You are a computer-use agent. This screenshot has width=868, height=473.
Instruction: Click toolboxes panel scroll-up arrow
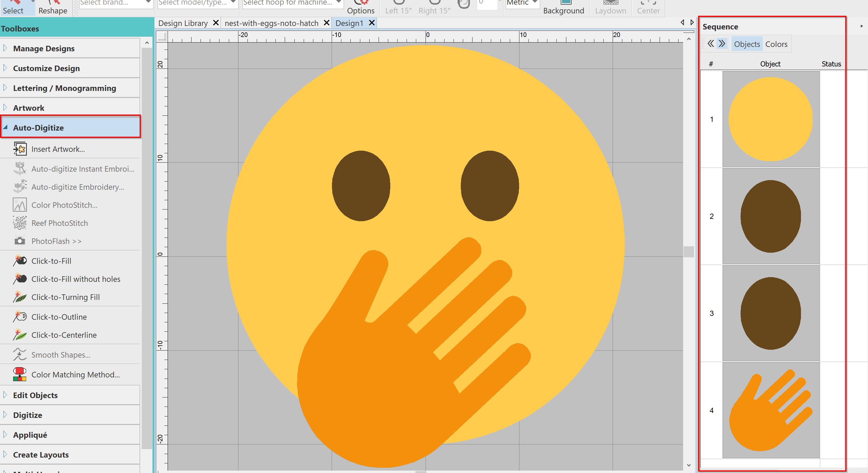click(147, 43)
